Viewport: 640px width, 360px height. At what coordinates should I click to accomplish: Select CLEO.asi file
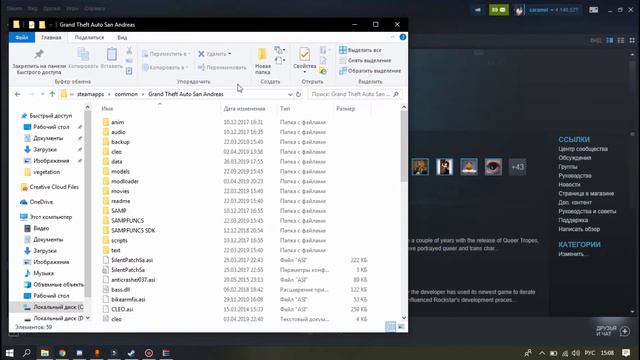(122, 309)
